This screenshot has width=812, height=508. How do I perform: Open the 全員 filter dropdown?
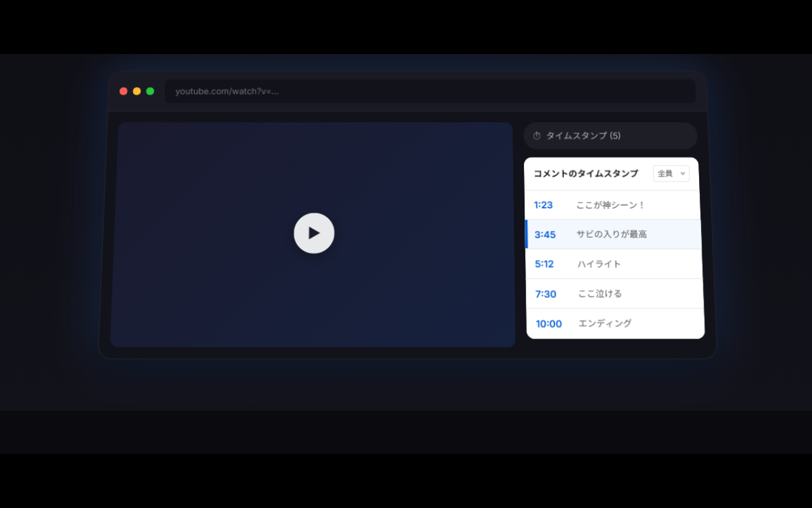point(671,173)
